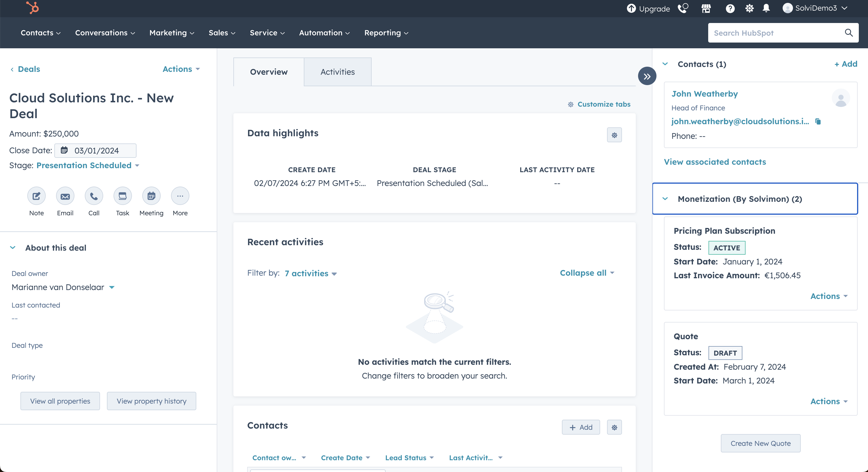This screenshot has width=868, height=472.
Task: Open the 7 activities filter dropdown
Action: [310, 274]
